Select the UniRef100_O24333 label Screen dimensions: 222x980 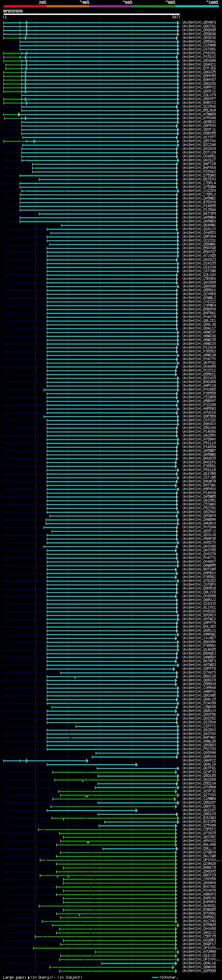tap(199, 604)
